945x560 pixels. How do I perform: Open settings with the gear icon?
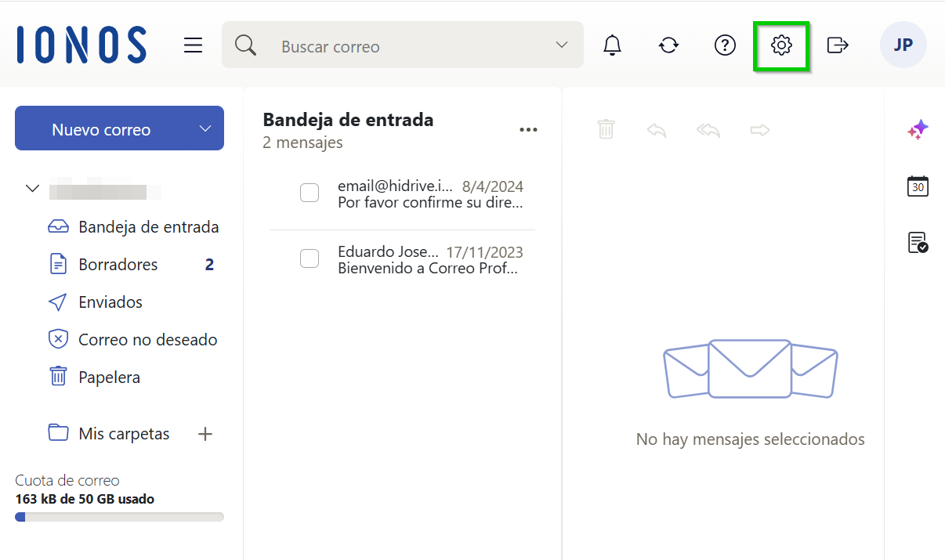781,45
